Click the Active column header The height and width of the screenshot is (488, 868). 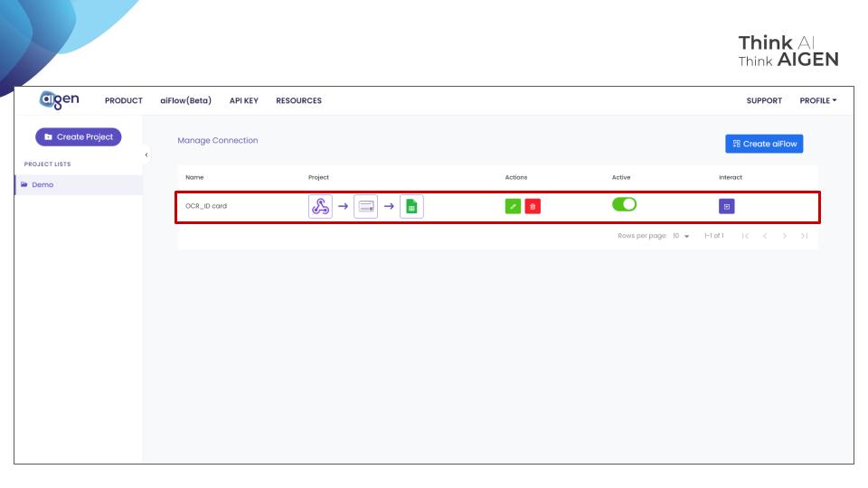621,178
